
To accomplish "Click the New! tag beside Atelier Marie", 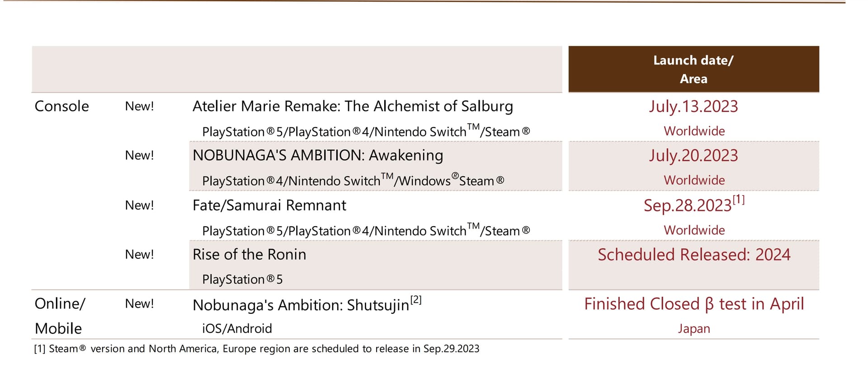I will (x=139, y=106).
